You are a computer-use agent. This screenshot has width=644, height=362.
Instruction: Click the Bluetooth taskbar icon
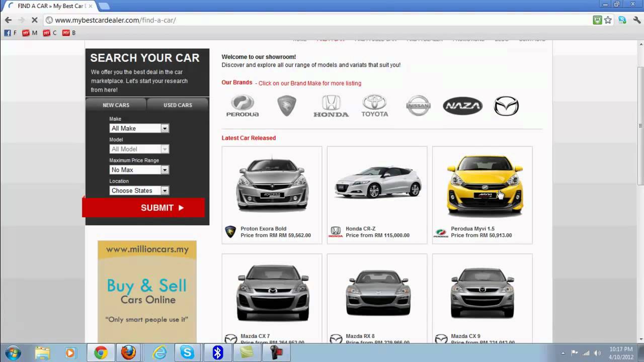click(x=217, y=353)
